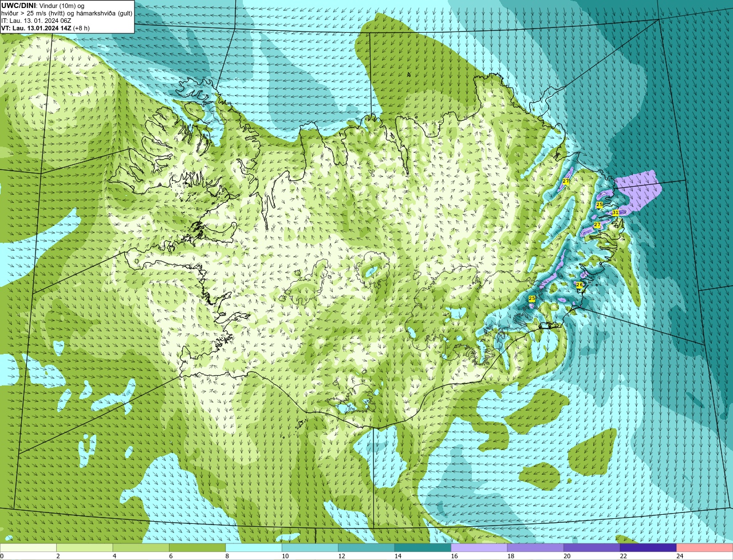
Task: Select the olive green 6–8 legend swatch
Action: (198, 547)
